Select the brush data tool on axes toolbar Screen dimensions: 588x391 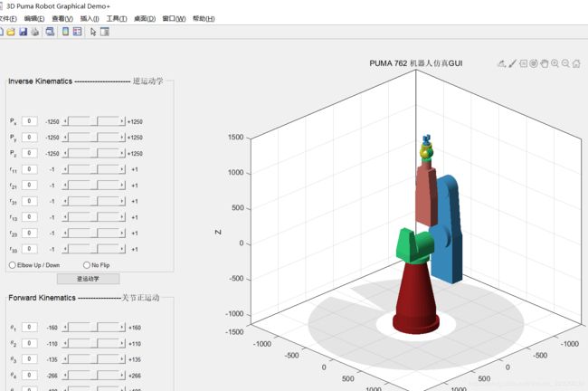pyautogui.click(x=512, y=63)
